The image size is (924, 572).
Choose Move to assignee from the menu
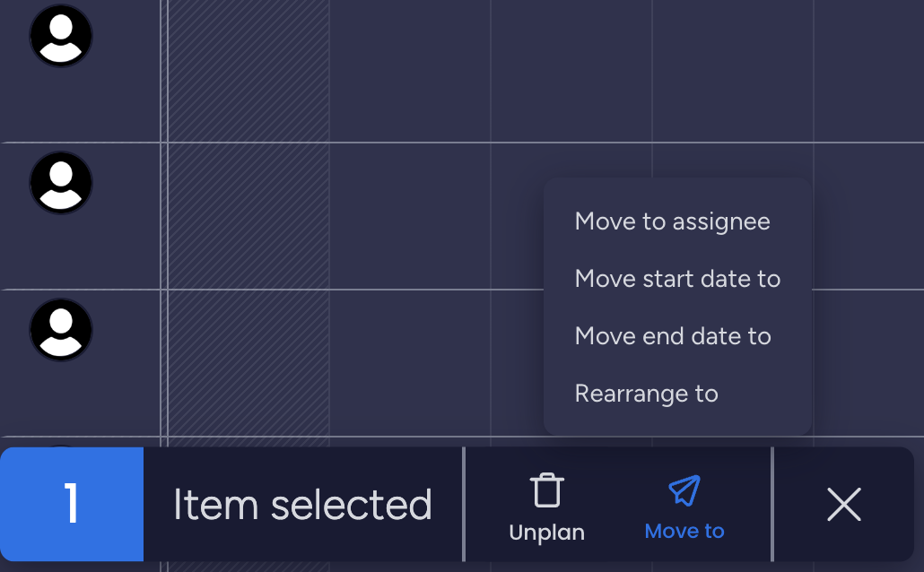click(x=672, y=221)
